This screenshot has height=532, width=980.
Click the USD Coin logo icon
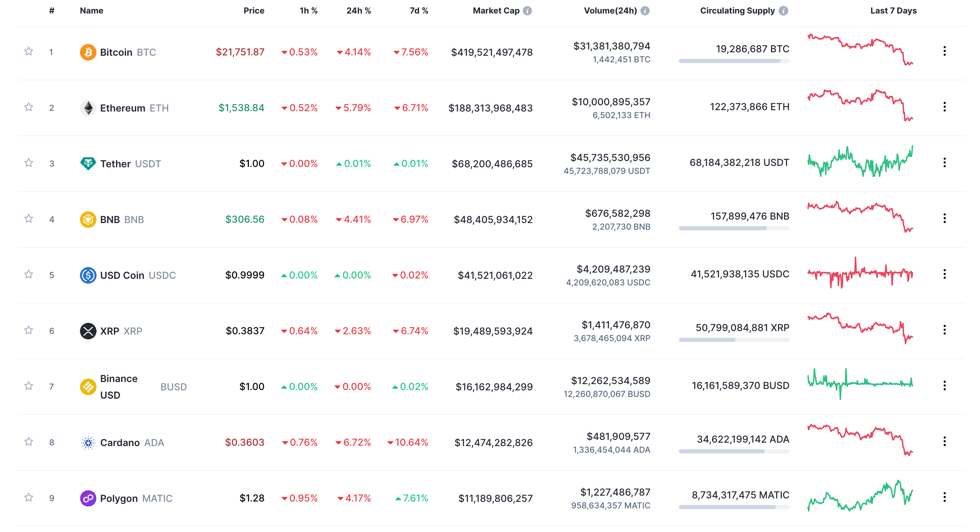tap(88, 275)
